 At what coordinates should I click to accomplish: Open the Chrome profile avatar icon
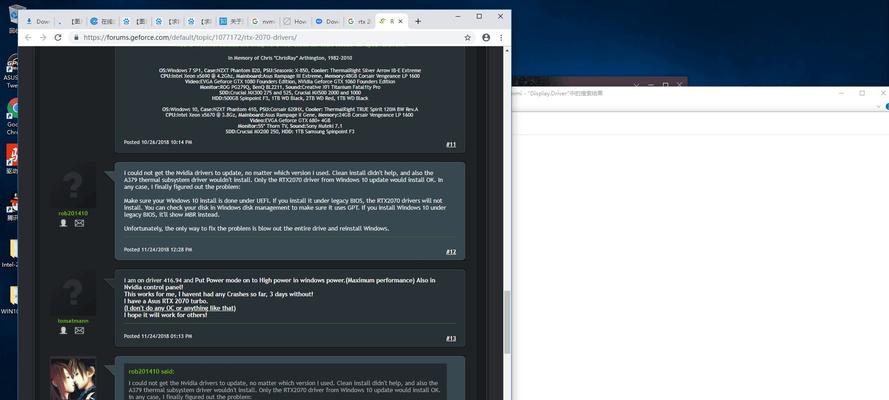[486, 37]
